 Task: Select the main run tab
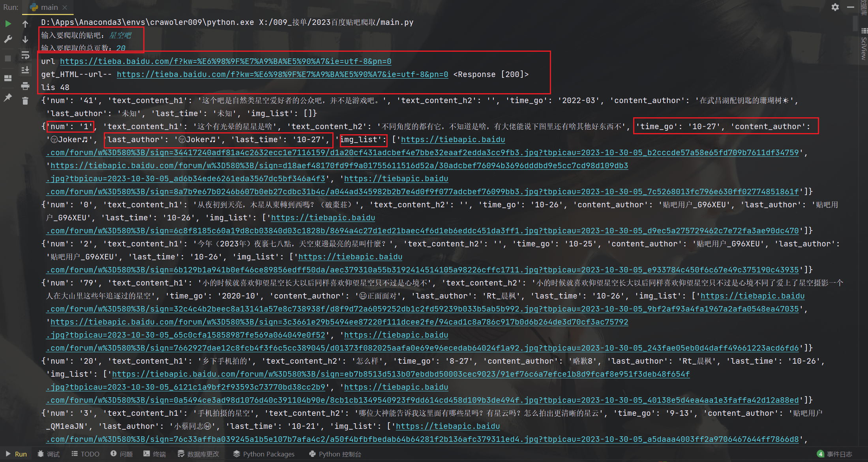click(x=49, y=7)
